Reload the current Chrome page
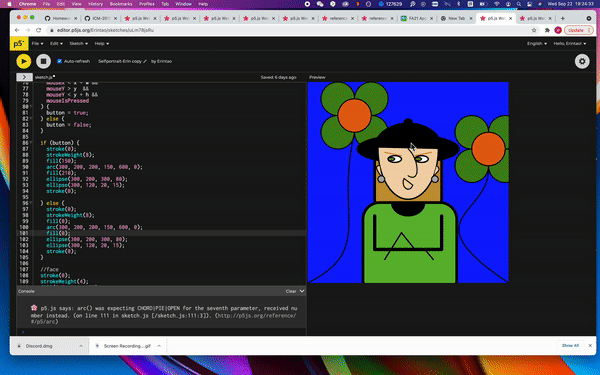The image size is (600, 375). [x=38, y=30]
